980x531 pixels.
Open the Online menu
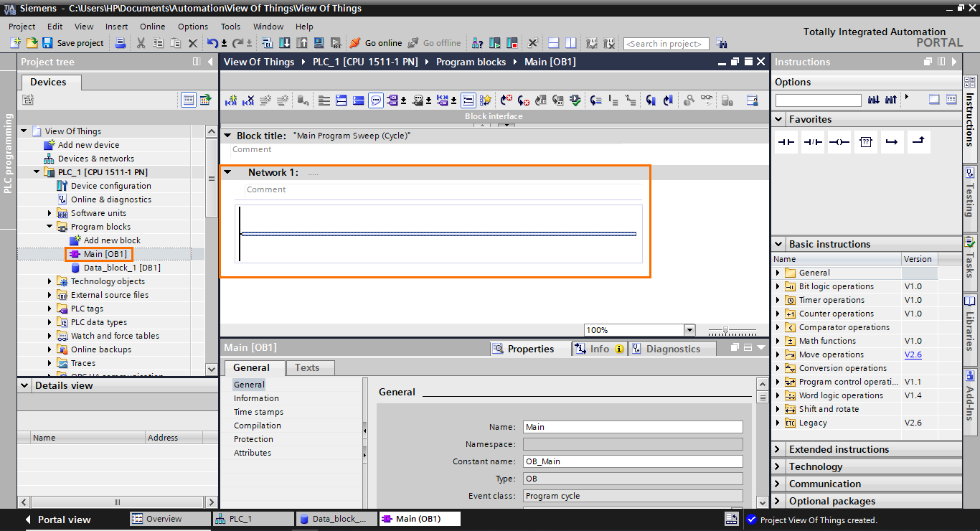pyautogui.click(x=152, y=27)
